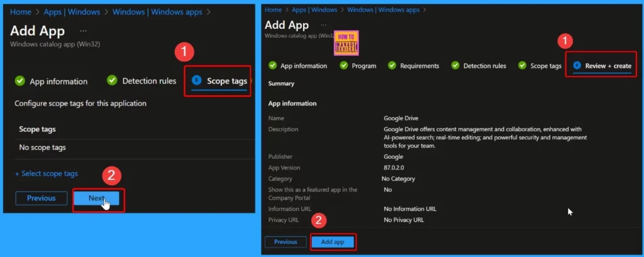Screen dimensions: 644x257
Task: Click 'Summary' heading in right panel
Action: click(x=281, y=84)
